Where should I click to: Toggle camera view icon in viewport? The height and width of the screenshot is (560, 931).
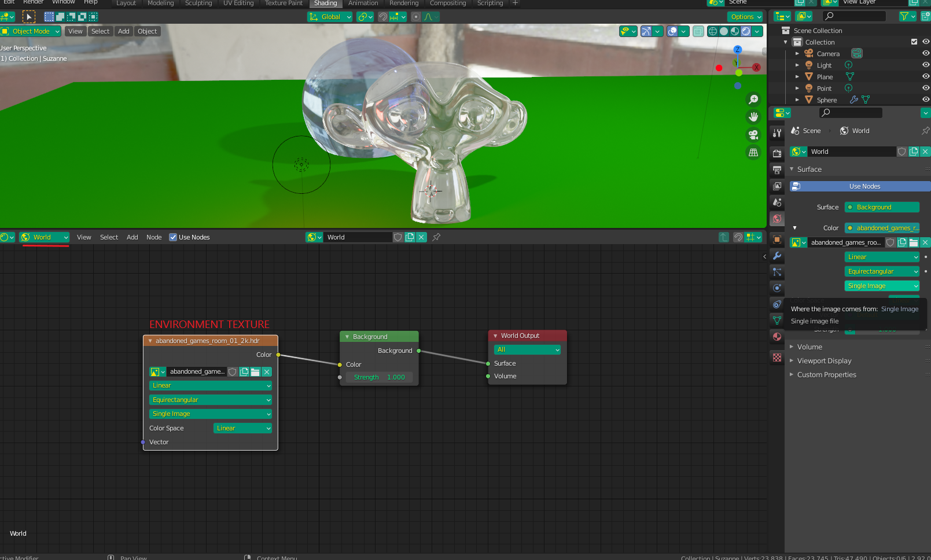click(x=753, y=135)
